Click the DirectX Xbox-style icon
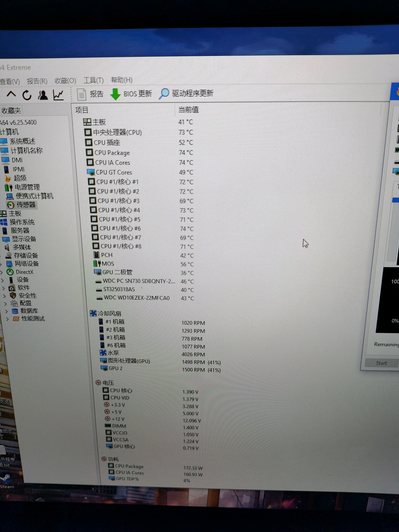Image resolution: width=399 pixels, height=532 pixels. pyautogui.click(x=10, y=272)
